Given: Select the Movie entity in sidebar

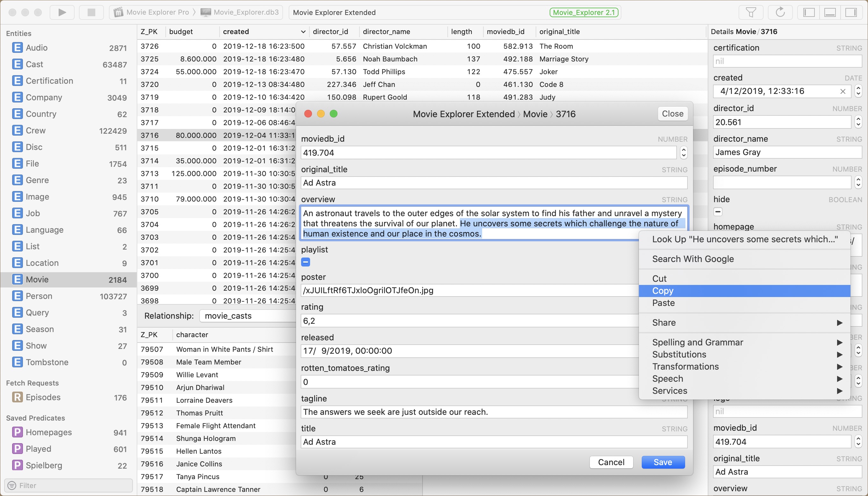Looking at the screenshot, I should pos(69,280).
